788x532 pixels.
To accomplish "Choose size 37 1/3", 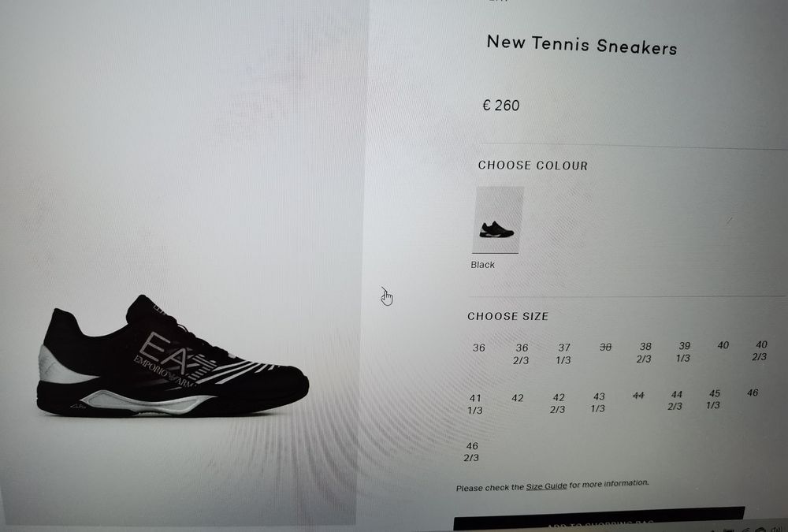I will coord(563,354).
